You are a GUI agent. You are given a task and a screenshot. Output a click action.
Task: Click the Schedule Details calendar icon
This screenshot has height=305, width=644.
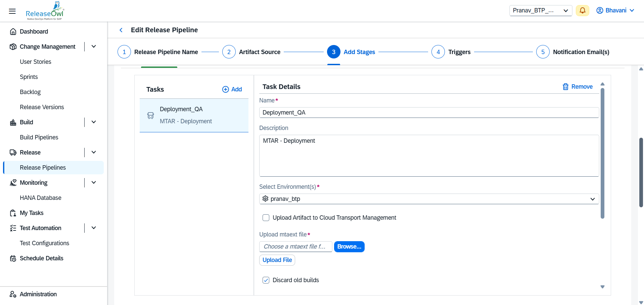pyautogui.click(x=13, y=258)
